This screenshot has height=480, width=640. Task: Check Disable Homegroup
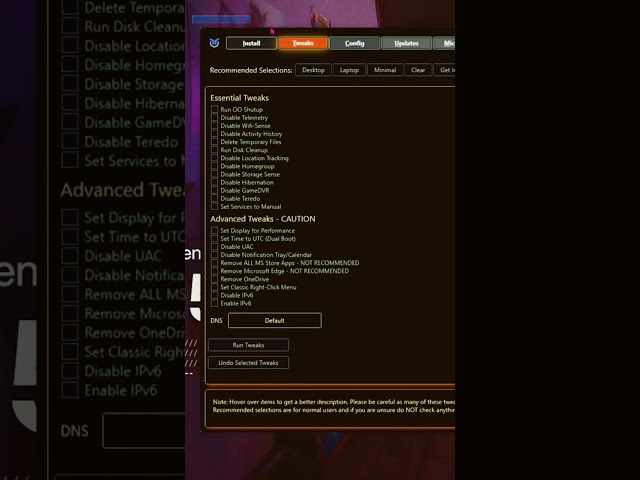click(214, 166)
